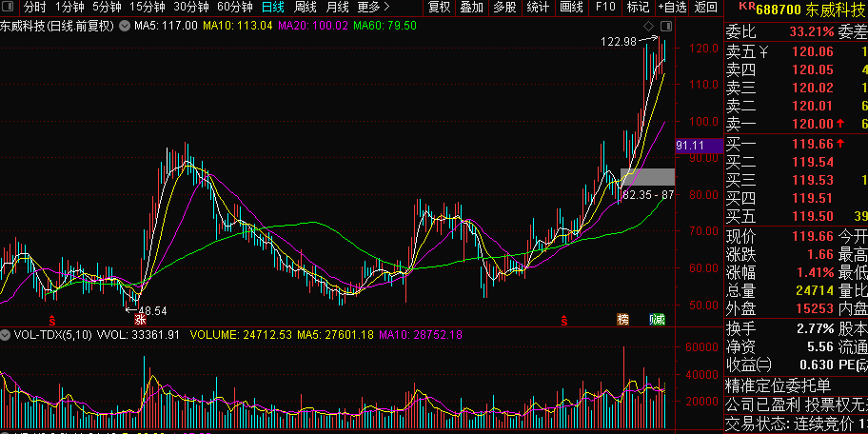Click the top-left window layout icon
Viewport: 868px width, 434px height.
[x=10, y=8]
